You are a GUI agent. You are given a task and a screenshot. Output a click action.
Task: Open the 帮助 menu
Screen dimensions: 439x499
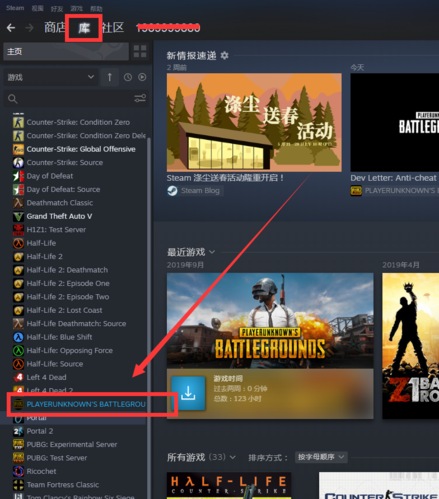[x=96, y=9]
